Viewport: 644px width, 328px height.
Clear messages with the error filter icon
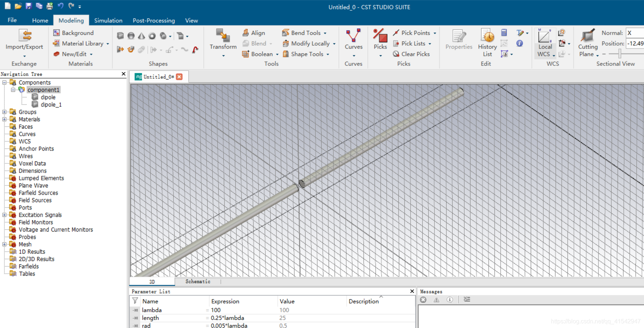point(423,300)
